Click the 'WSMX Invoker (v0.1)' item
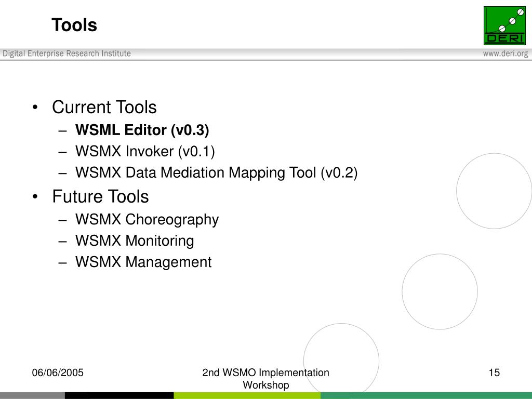Screen dimensions: 532x399 coord(145,151)
